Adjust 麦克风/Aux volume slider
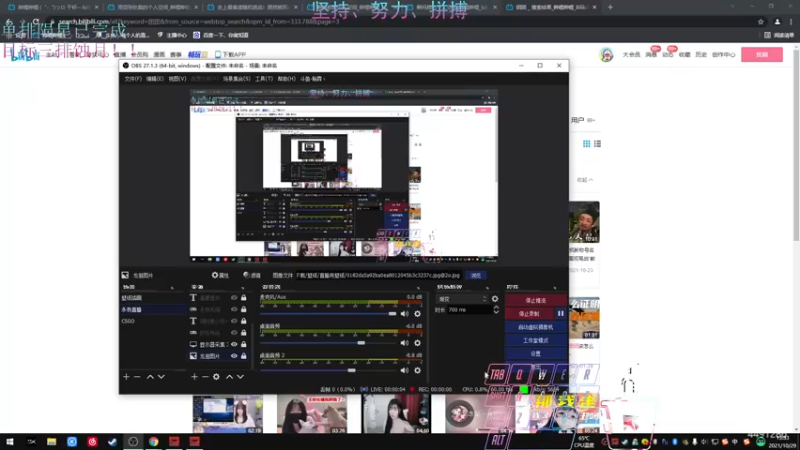 point(392,314)
